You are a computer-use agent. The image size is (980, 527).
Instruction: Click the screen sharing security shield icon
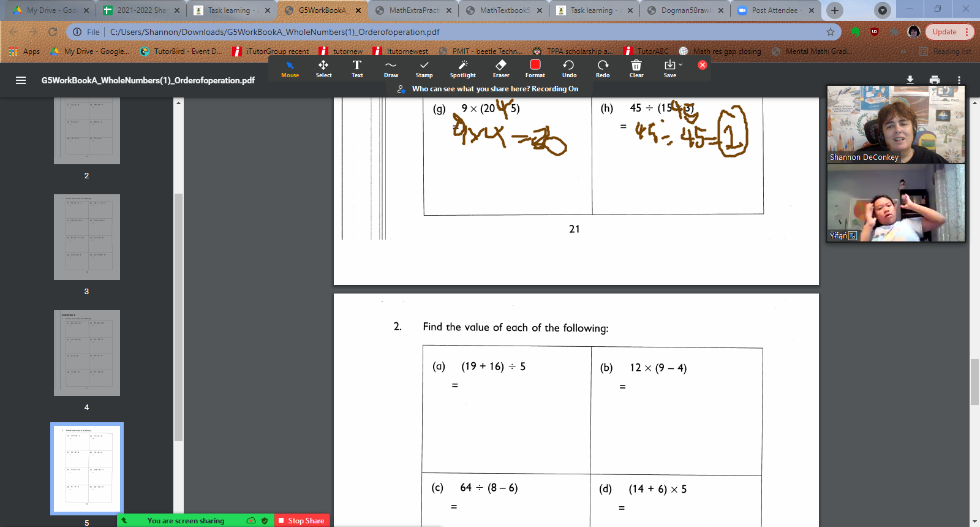pyautogui.click(x=265, y=520)
